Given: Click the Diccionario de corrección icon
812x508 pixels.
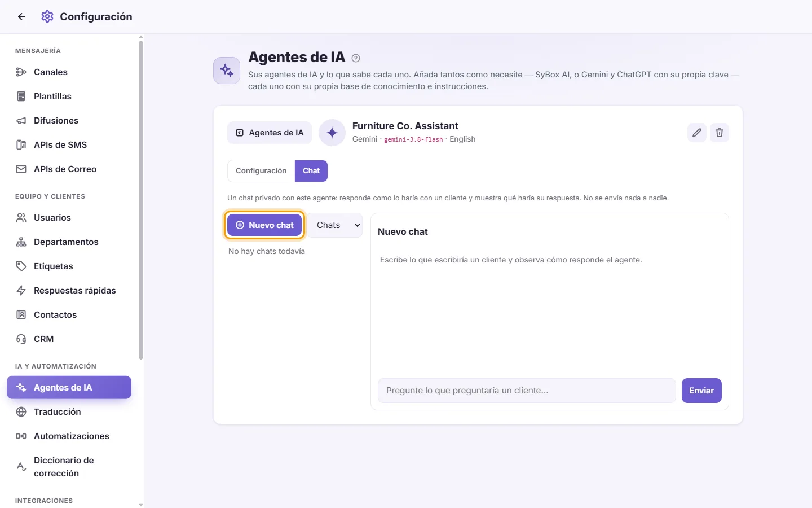Looking at the screenshot, I should pyautogui.click(x=21, y=467).
